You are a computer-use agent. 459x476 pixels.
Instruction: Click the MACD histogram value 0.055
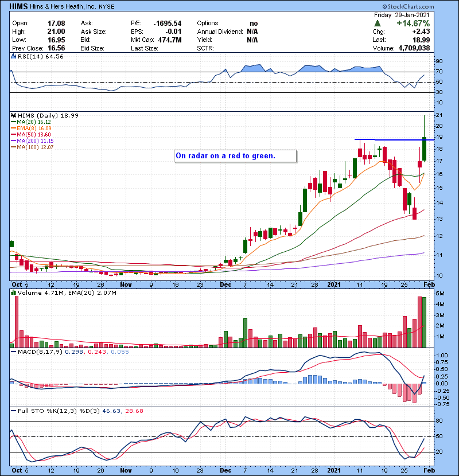click(120, 352)
